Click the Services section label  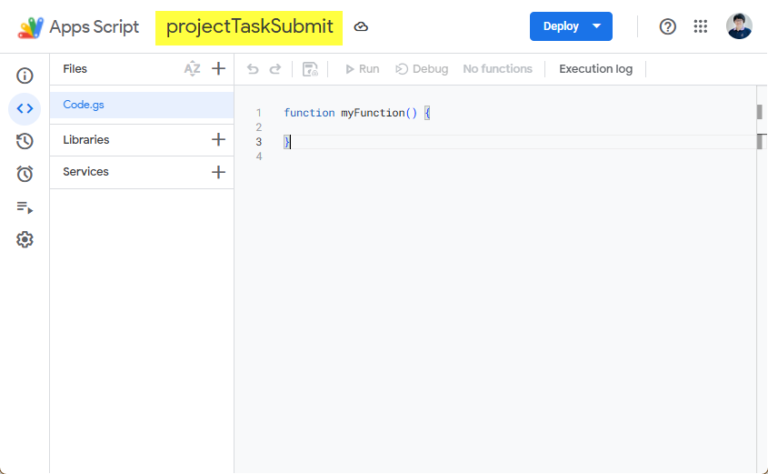point(86,172)
